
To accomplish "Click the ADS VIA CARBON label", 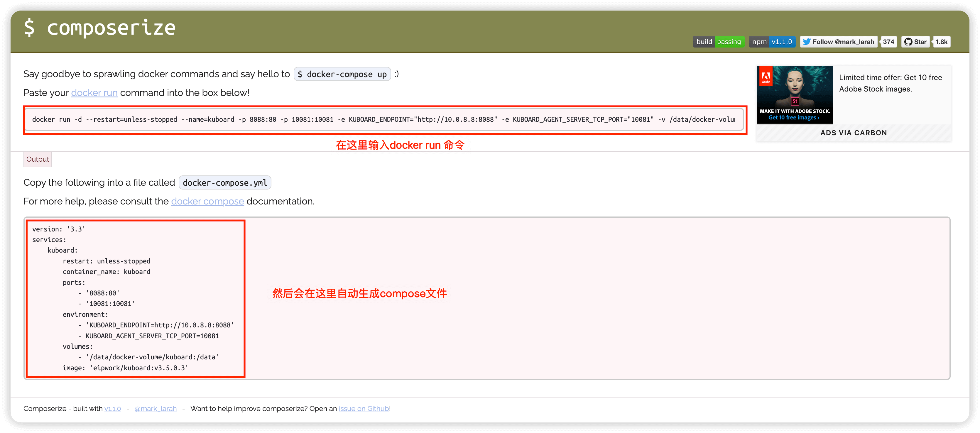I will [x=853, y=133].
